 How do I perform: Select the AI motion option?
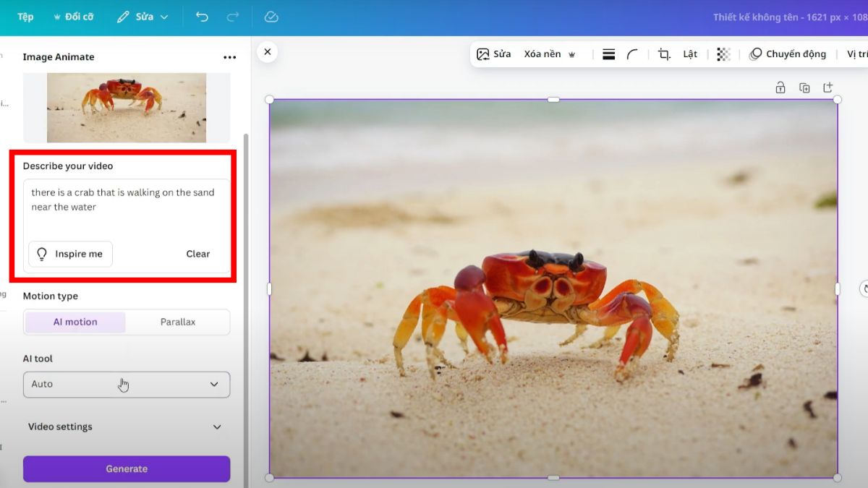coord(75,322)
